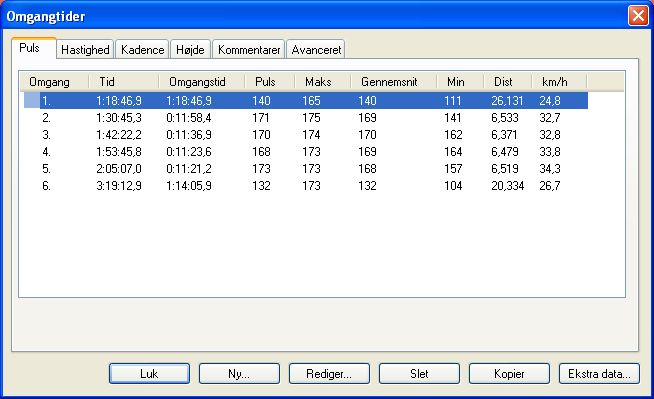This screenshot has height=399, width=654.
Task: Click lap time 0:11:23,6
Action: [189, 152]
